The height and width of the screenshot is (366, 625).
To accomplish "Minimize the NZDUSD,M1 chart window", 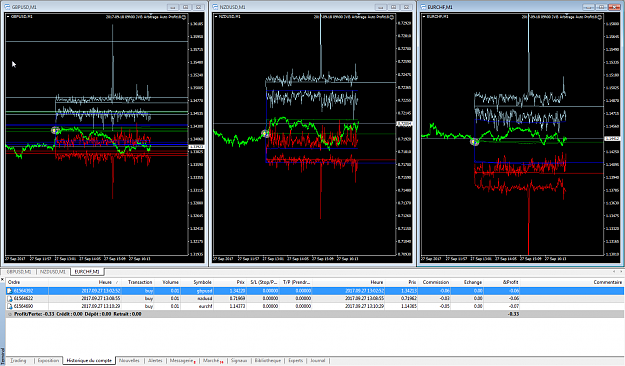I will (x=381, y=7).
